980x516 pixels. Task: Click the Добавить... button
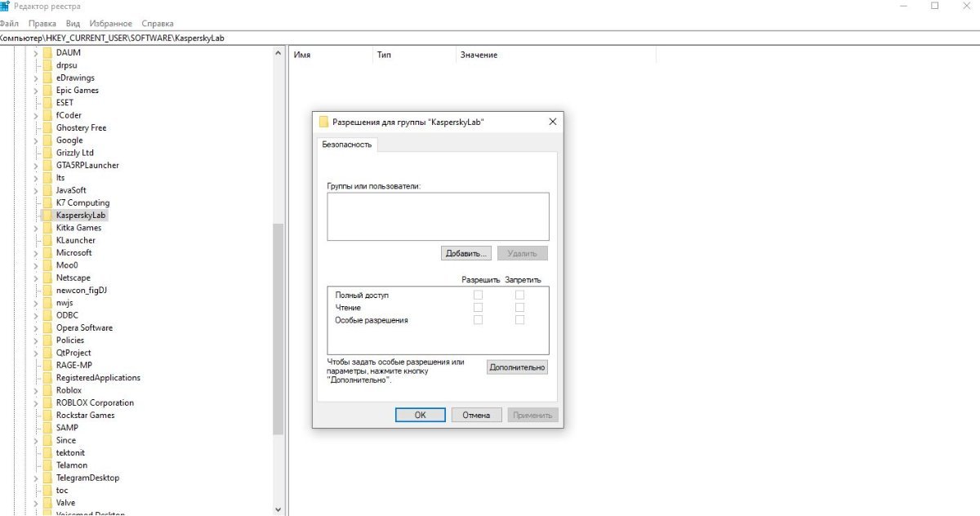(x=467, y=253)
